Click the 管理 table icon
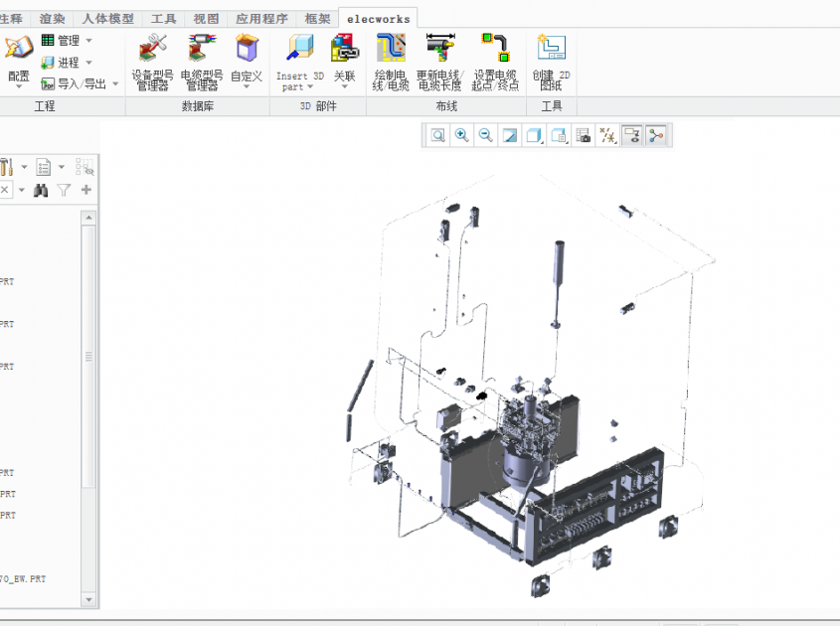Viewport: 840px width, 626px height. point(48,40)
